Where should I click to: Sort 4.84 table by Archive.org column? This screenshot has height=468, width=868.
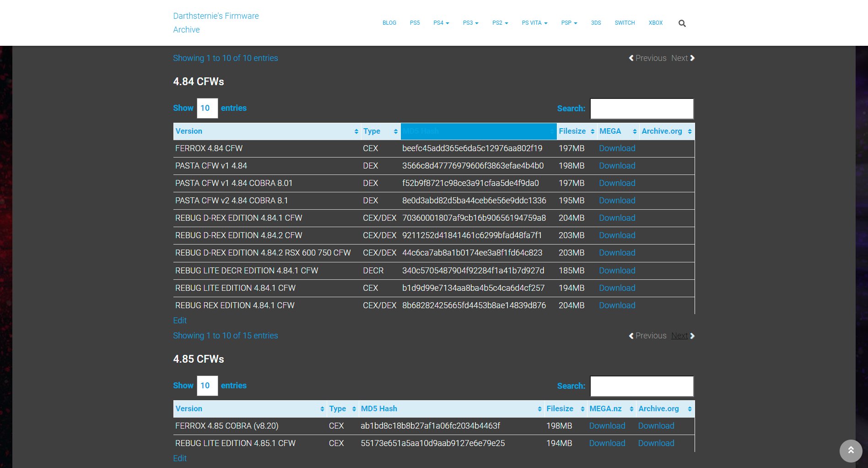tap(667, 131)
